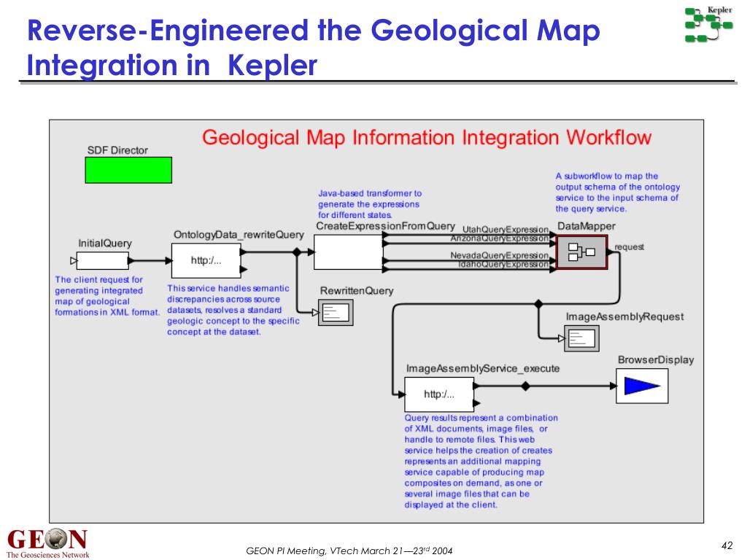Click annotation 'The client request for generating integrated map'
The image size is (747, 560).
click(107, 296)
